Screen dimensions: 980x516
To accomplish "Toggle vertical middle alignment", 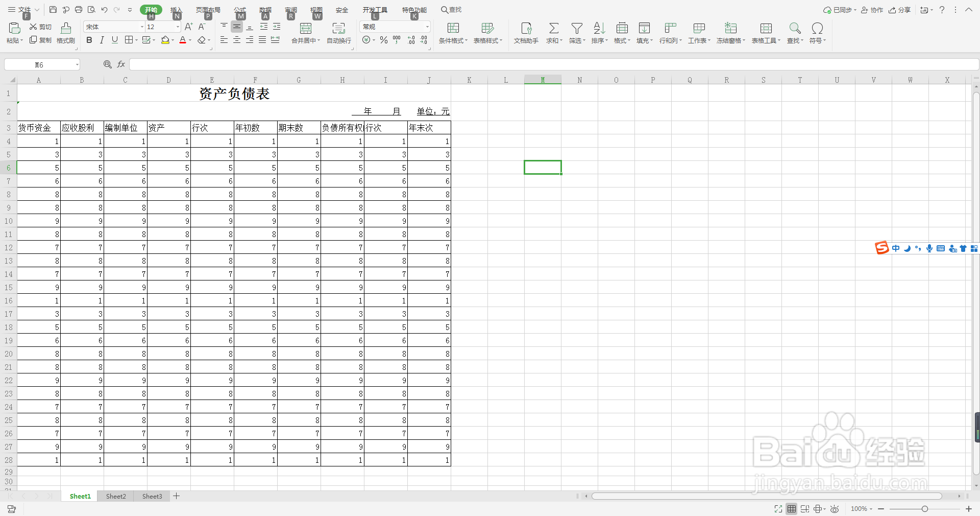I will (237, 27).
